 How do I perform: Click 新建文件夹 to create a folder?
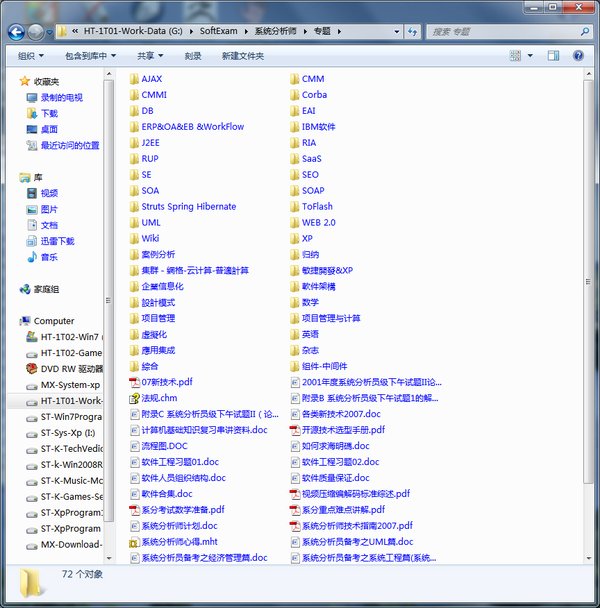(243, 56)
